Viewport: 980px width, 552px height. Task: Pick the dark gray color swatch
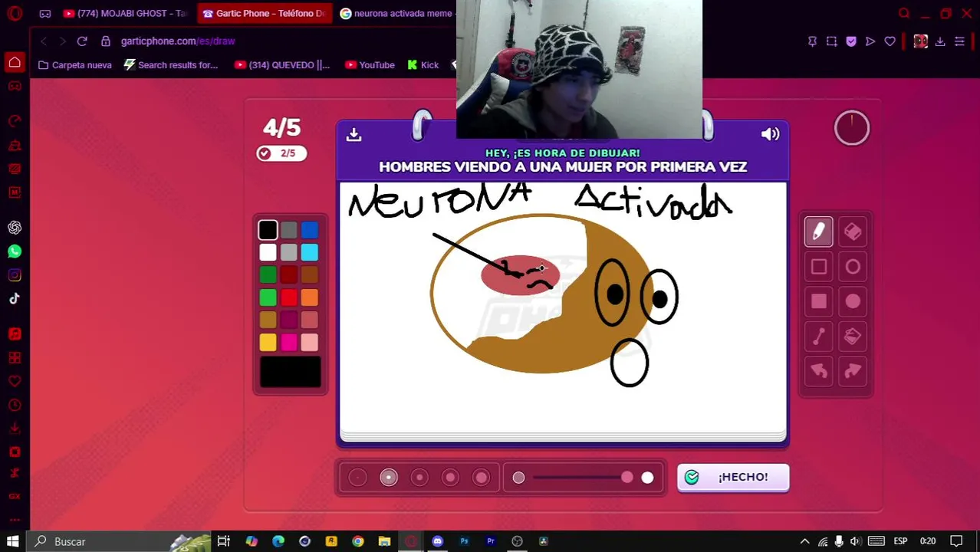[288, 229]
